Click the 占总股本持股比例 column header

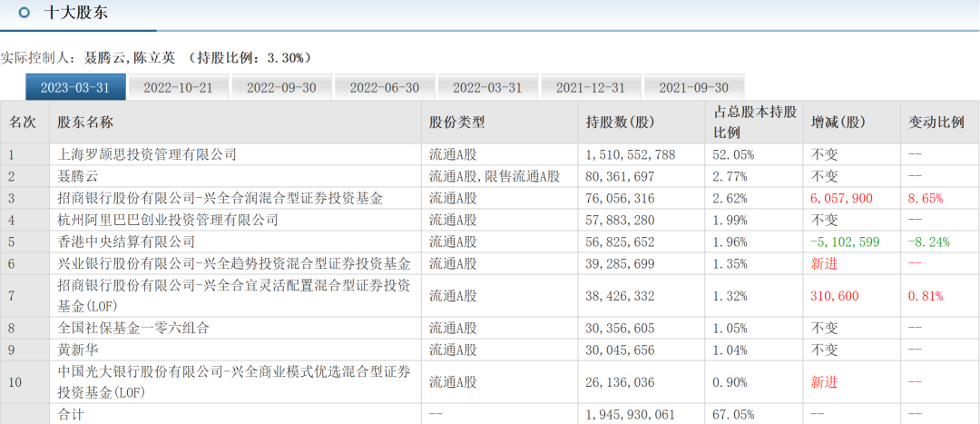click(x=756, y=123)
